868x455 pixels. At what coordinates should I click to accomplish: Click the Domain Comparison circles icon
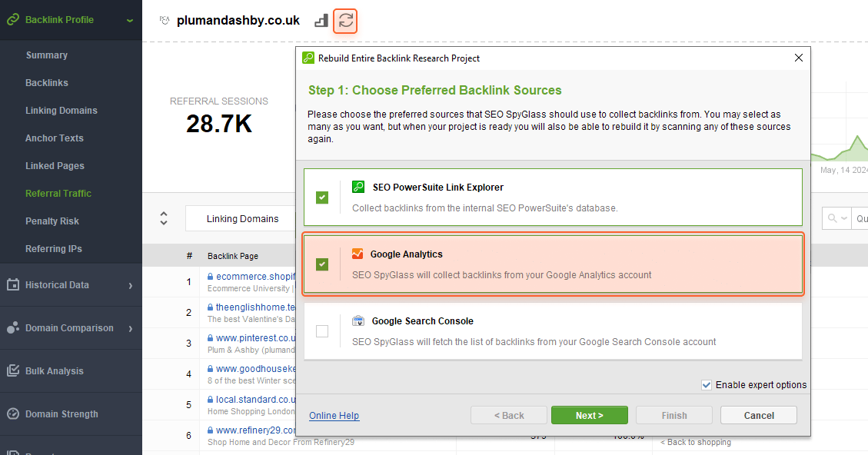tap(13, 327)
